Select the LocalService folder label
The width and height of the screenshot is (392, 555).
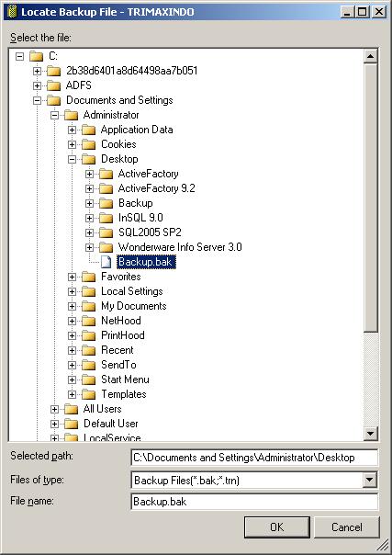(112, 438)
